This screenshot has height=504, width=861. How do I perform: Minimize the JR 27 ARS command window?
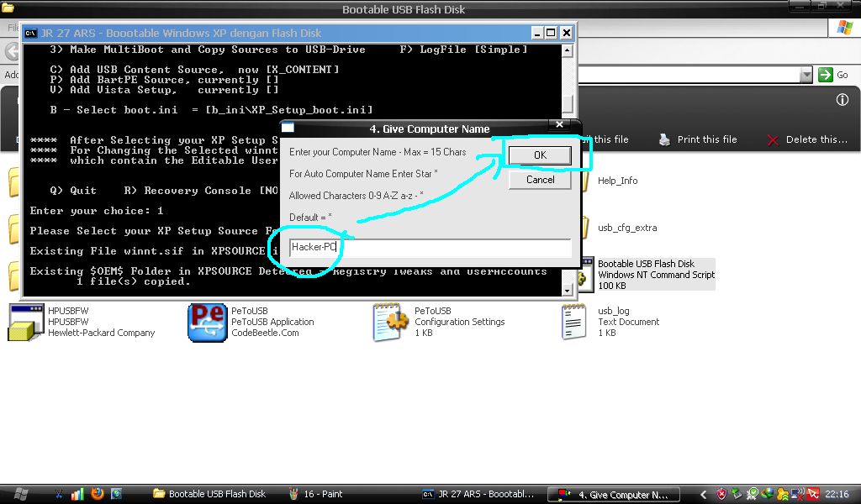click(537, 33)
